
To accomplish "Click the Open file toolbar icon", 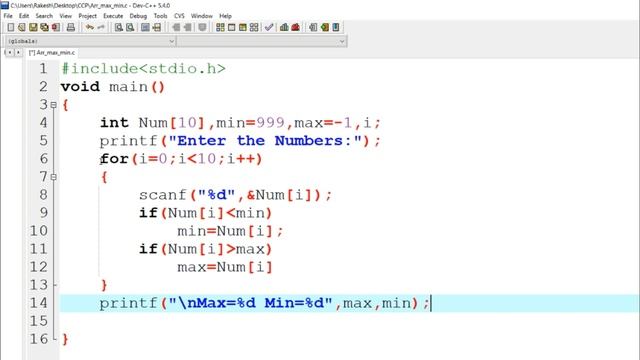I will coord(22,27).
